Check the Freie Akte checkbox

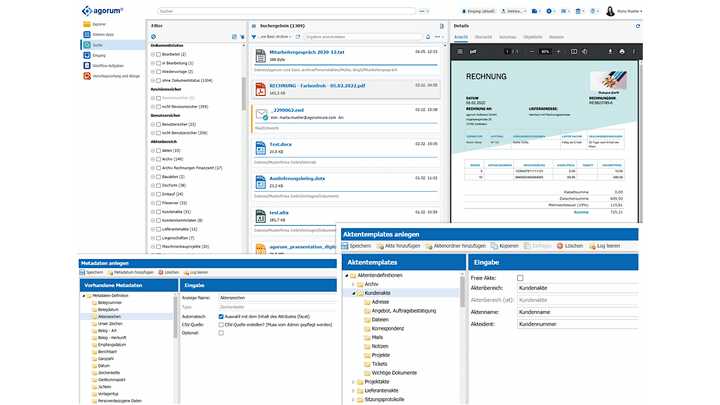tap(520, 277)
